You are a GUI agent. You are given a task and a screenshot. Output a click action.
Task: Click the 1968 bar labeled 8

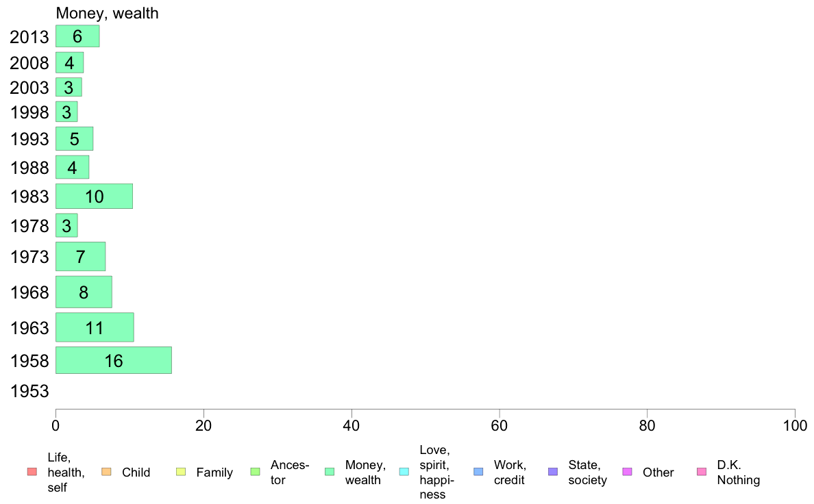[84, 292]
